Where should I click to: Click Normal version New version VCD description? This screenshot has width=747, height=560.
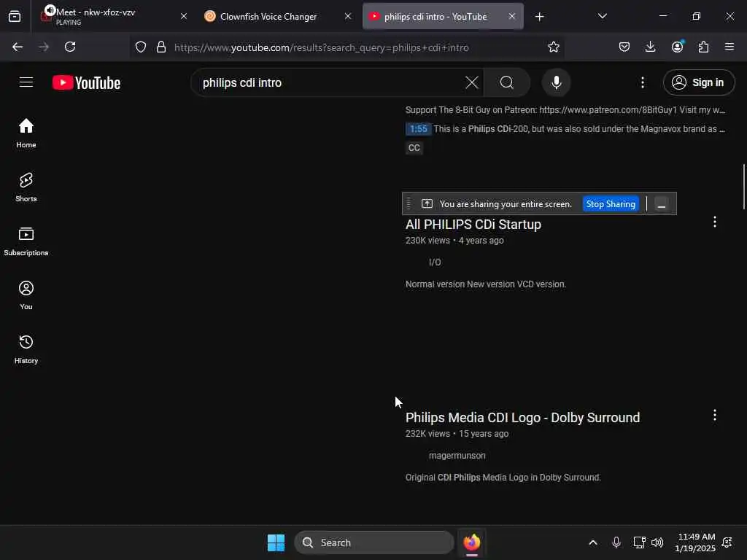tap(485, 284)
